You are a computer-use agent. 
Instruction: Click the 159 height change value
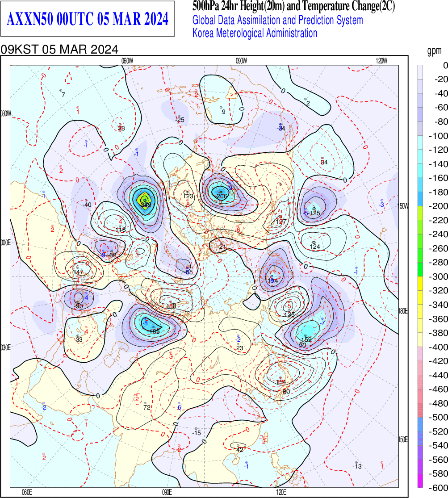click(306, 339)
